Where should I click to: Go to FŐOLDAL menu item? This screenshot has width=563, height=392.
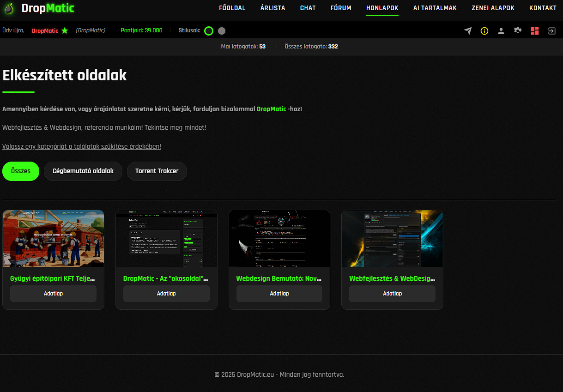click(x=232, y=8)
